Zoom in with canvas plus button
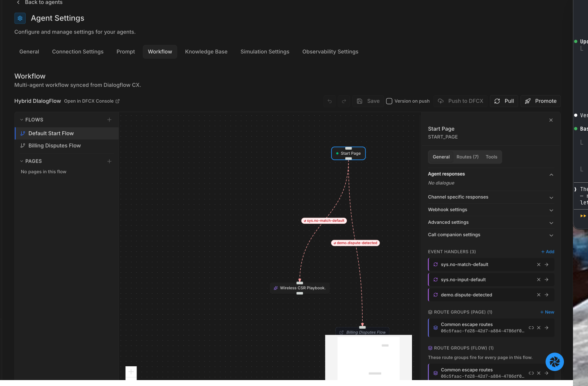The width and height of the screenshot is (588, 386). [x=131, y=372]
